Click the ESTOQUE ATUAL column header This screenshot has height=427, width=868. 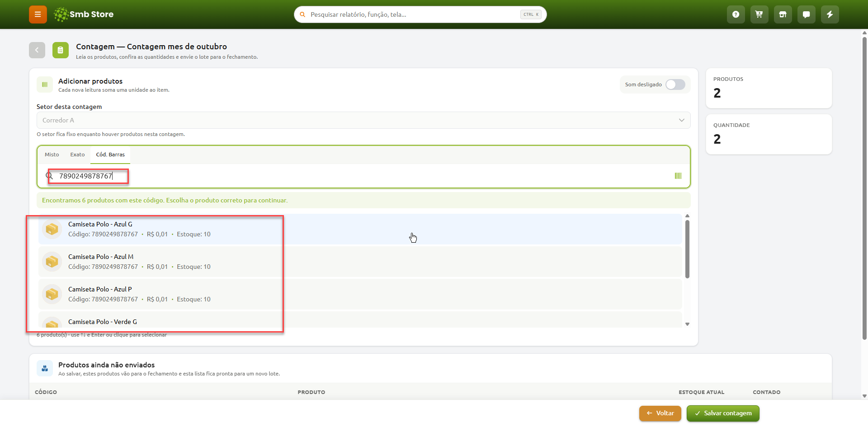pos(701,392)
